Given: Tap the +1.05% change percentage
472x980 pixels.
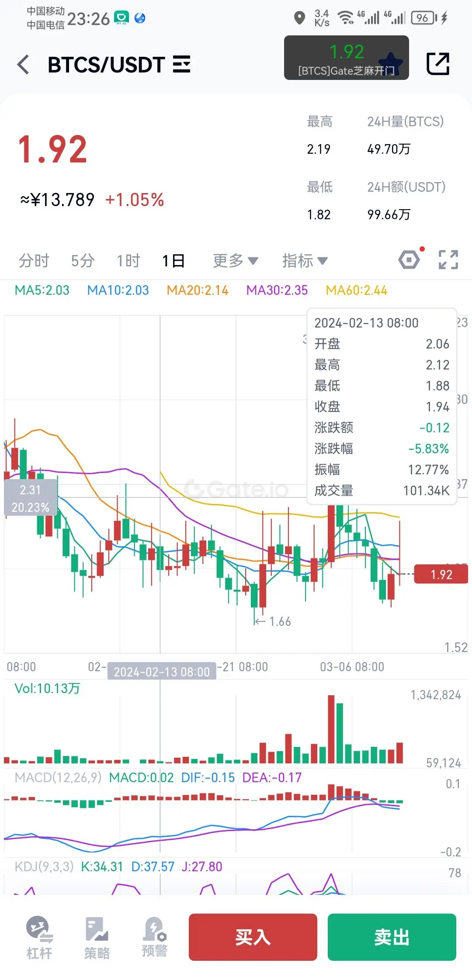Looking at the screenshot, I should pyautogui.click(x=135, y=200).
